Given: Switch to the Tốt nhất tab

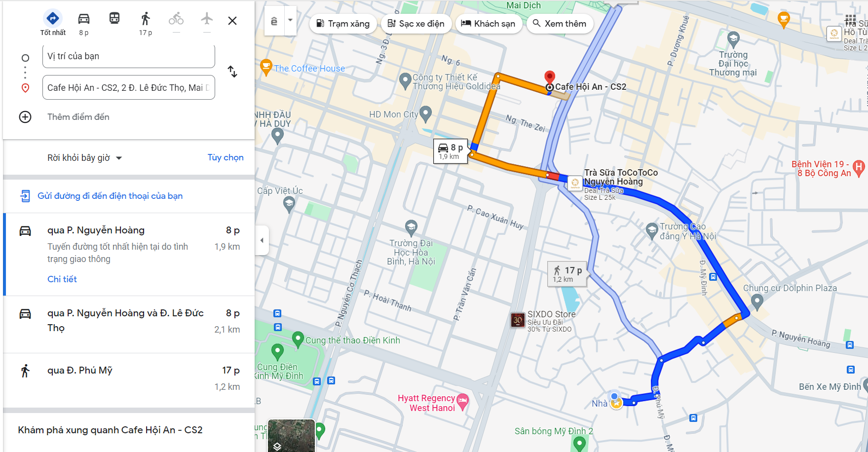Looking at the screenshot, I should [x=52, y=18].
